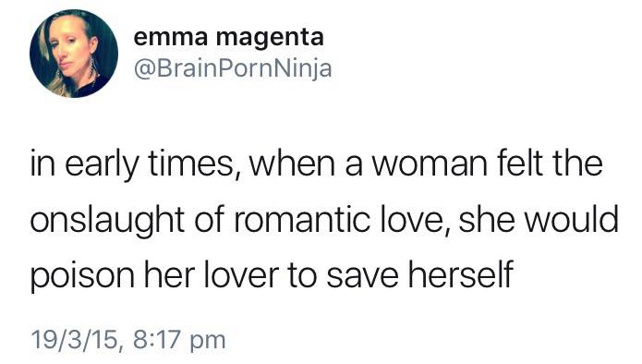Click the word 'onslaught' in the tweet
Screen dimensions: 642x364
click(107, 221)
